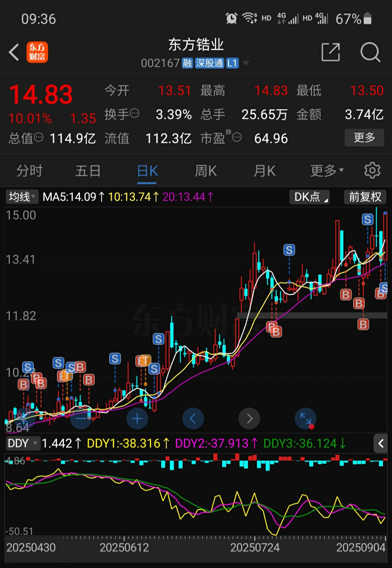Select the 日K tab
This screenshot has height=568, width=392.
tap(147, 170)
